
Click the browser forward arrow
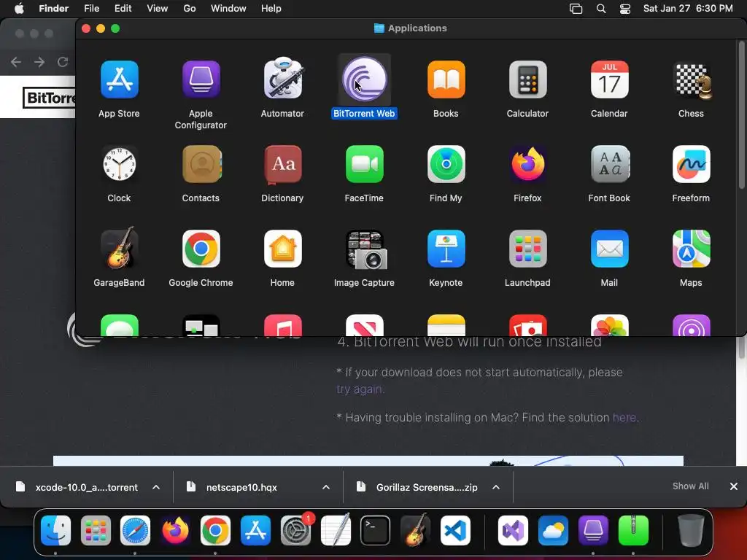click(x=39, y=62)
